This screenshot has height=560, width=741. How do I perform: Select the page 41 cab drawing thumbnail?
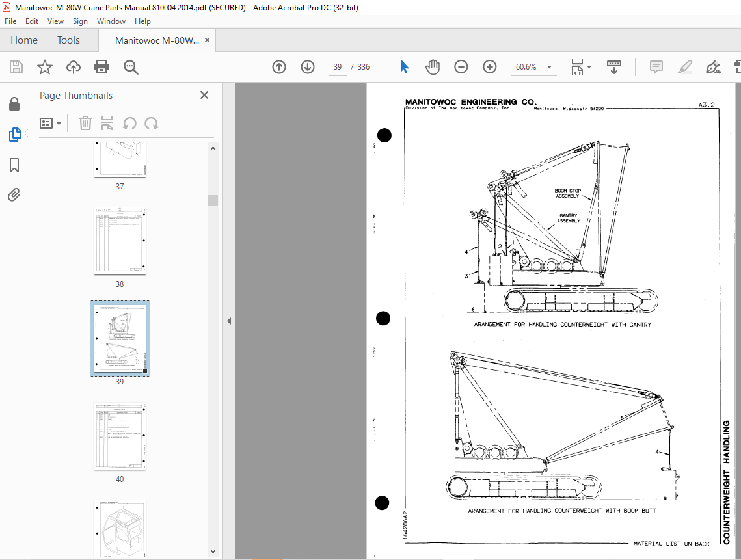point(120,528)
